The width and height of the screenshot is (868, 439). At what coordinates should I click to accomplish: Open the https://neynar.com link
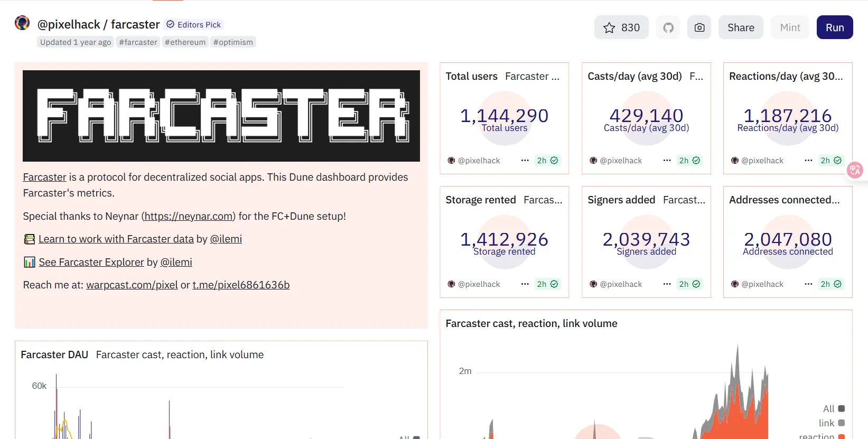tap(189, 216)
